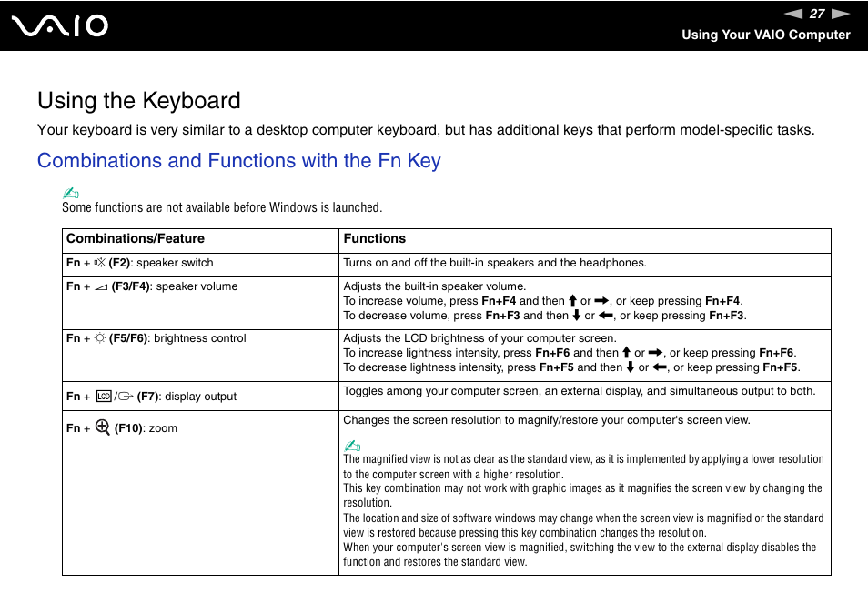Click page number 27
The height and width of the screenshot is (613, 868).
point(817,14)
